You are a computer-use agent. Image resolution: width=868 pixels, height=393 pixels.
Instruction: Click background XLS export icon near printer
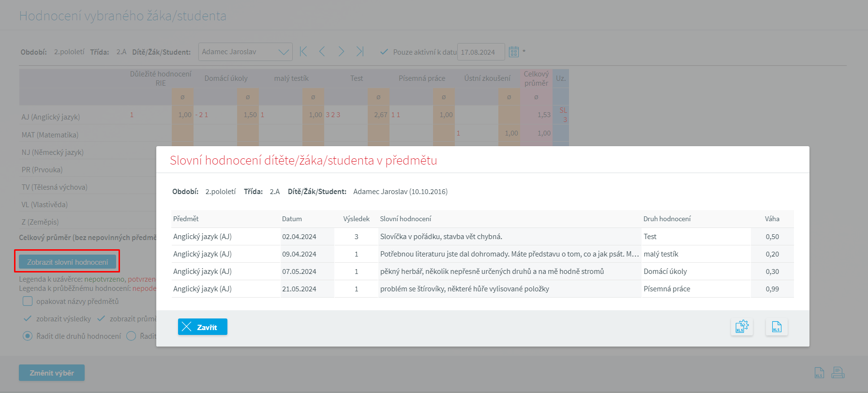coord(819,373)
